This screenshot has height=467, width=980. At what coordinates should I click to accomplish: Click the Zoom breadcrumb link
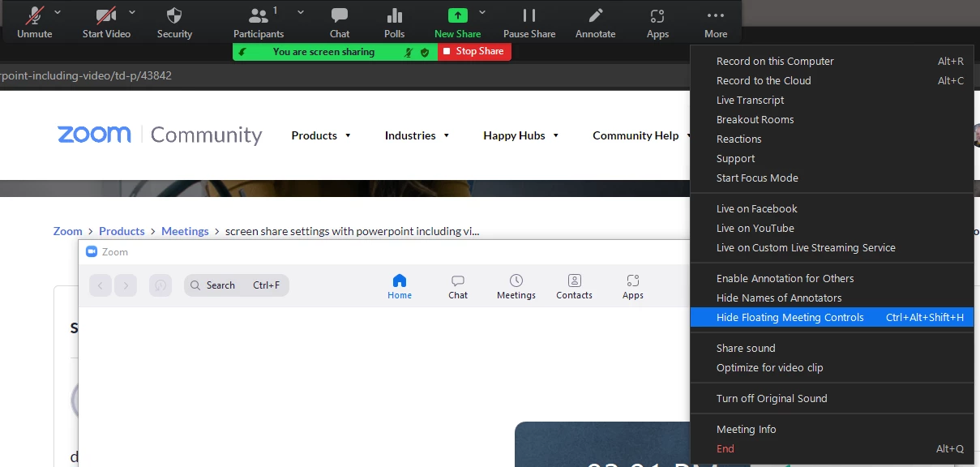coord(68,231)
